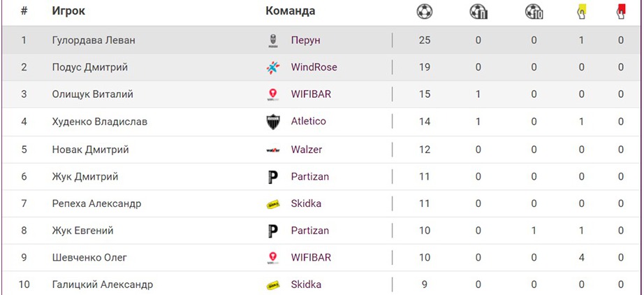Click WIFIBAR logo in Шевченко Олег row
The height and width of the screenshot is (295, 644).
[273, 258]
